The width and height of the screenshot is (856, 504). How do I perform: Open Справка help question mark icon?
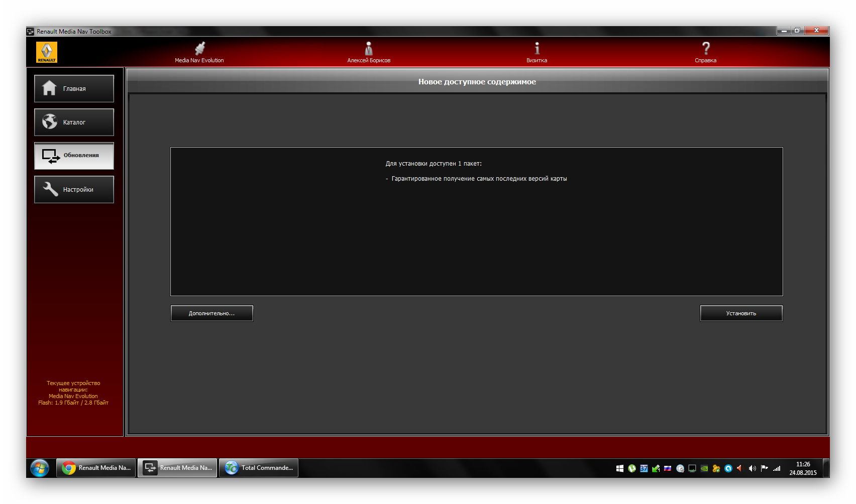click(x=705, y=49)
